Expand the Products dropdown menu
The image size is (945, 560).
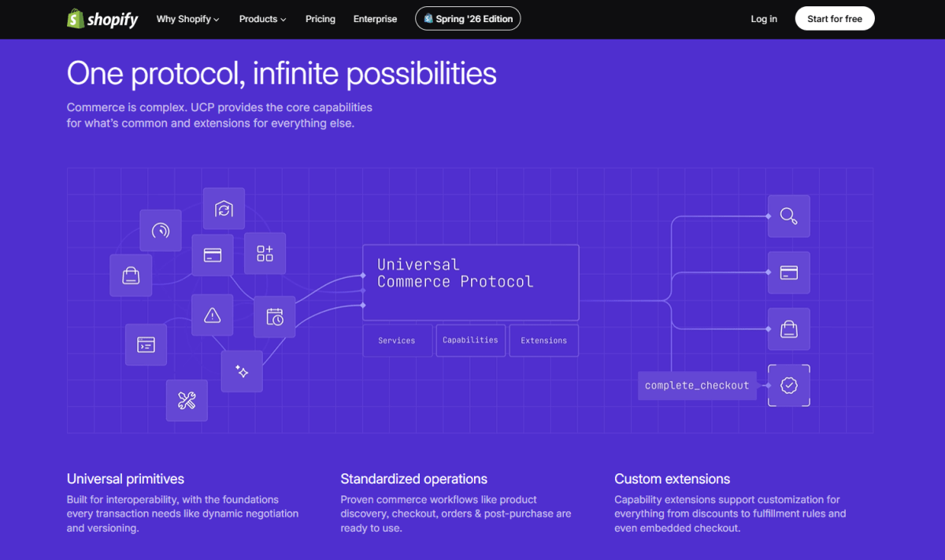click(x=263, y=19)
